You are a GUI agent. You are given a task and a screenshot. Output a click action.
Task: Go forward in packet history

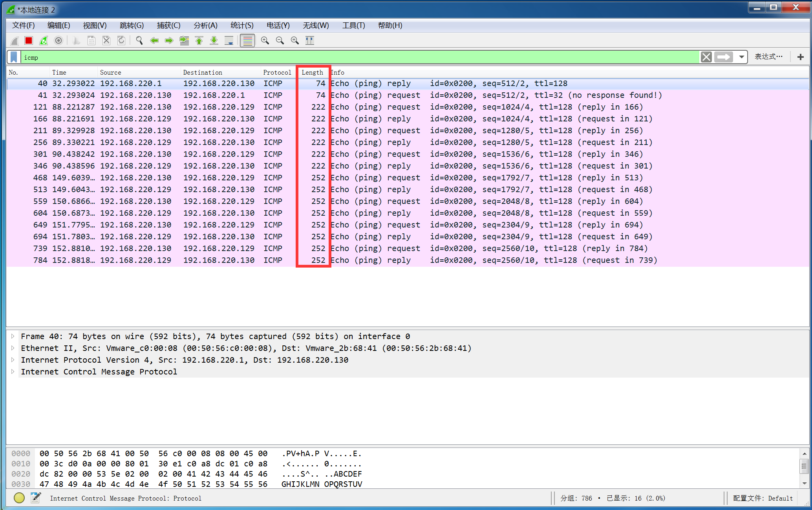169,40
